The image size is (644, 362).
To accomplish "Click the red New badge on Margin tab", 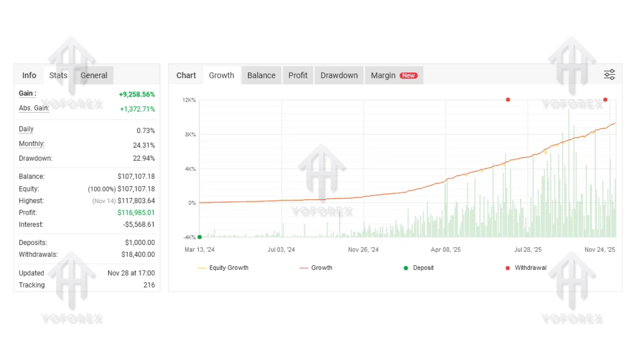I will pyautogui.click(x=408, y=75).
